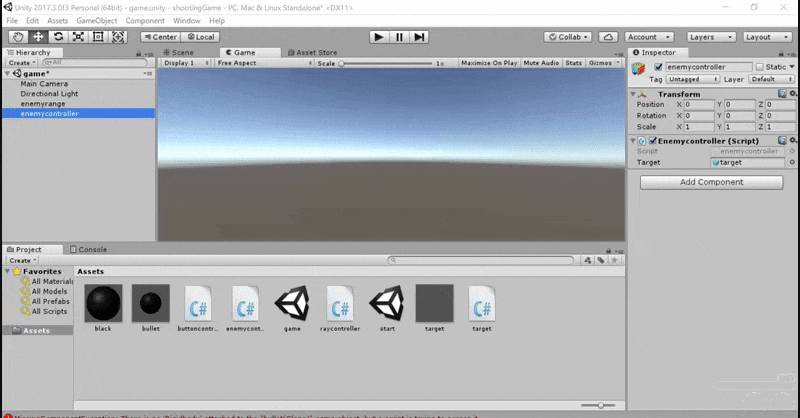The height and width of the screenshot is (418, 800).
Task: Select the target C# script asset
Action: point(482,303)
